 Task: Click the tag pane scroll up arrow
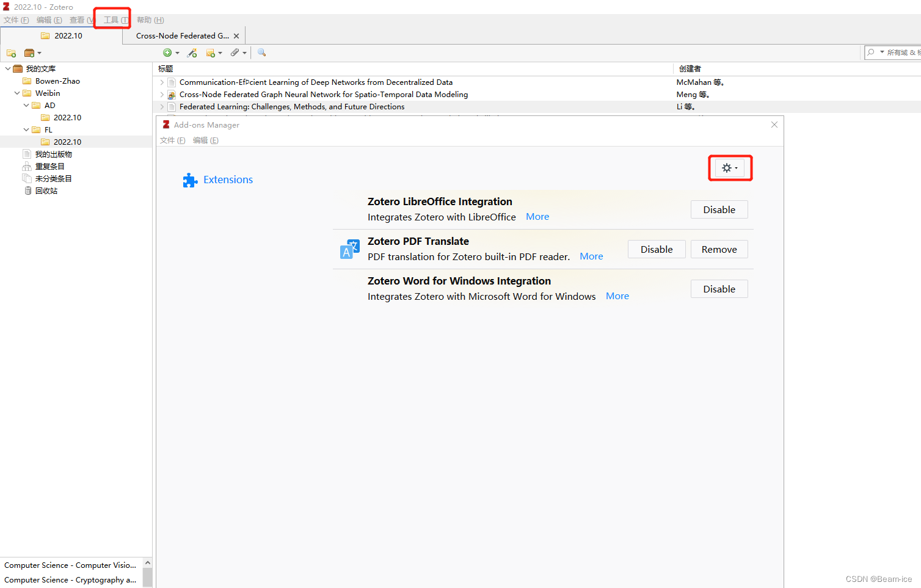(147, 563)
